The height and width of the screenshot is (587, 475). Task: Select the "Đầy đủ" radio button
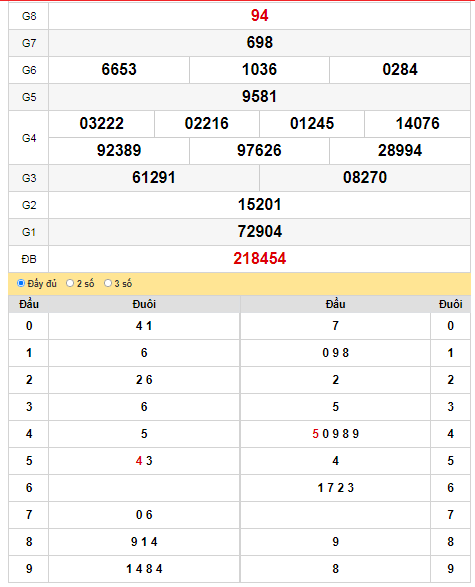[21, 283]
